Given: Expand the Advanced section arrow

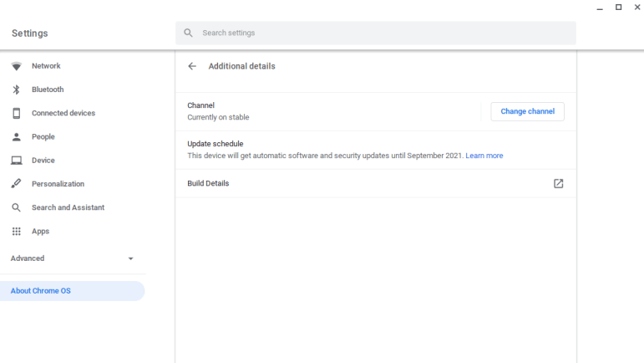Looking at the screenshot, I should [x=130, y=258].
